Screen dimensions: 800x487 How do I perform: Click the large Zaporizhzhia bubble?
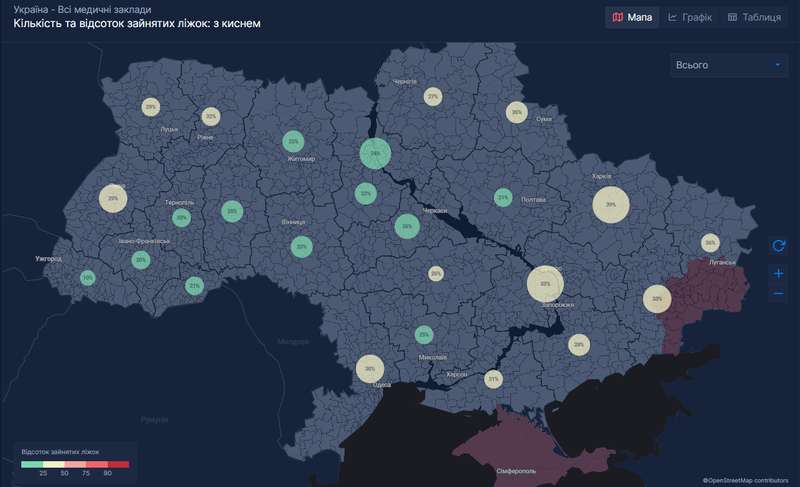(545, 284)
